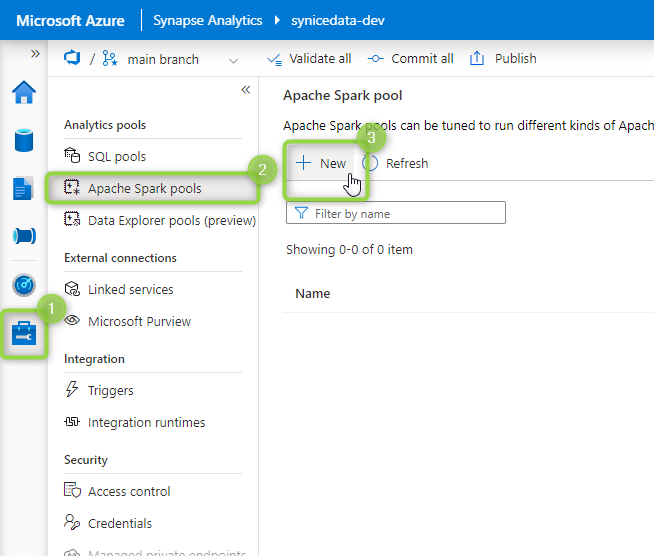The height and width of the screenshot is (556, 654).
Task: Click the git branch icon
Action: tap(110, 58)
